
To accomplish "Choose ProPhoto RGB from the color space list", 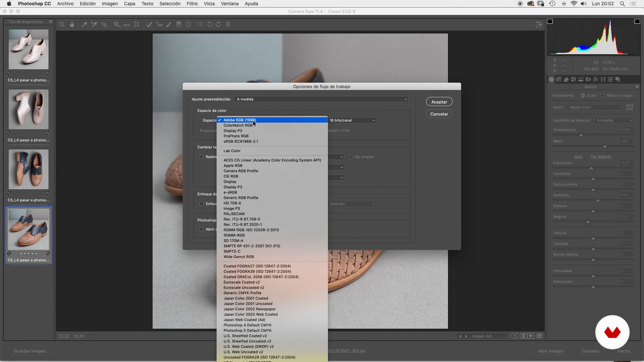I will [272, 136].
